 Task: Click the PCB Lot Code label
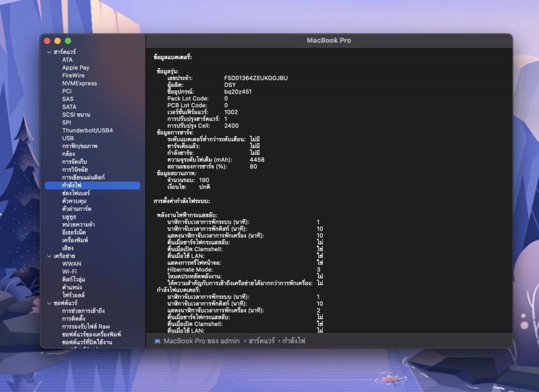(187, 106)
